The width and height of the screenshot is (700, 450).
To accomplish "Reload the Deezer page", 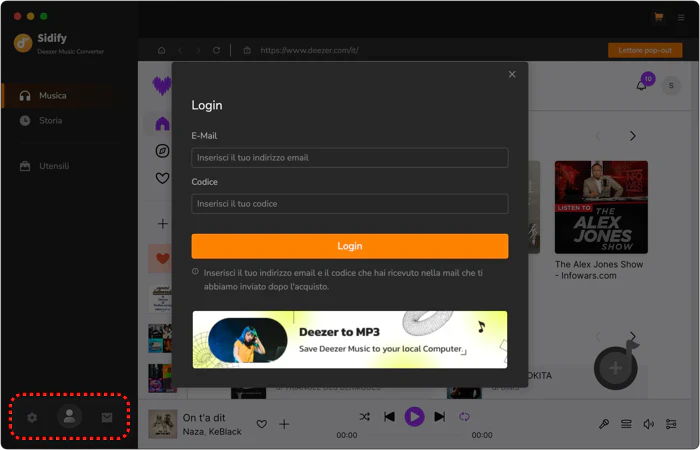I will [x=217, y=50].
